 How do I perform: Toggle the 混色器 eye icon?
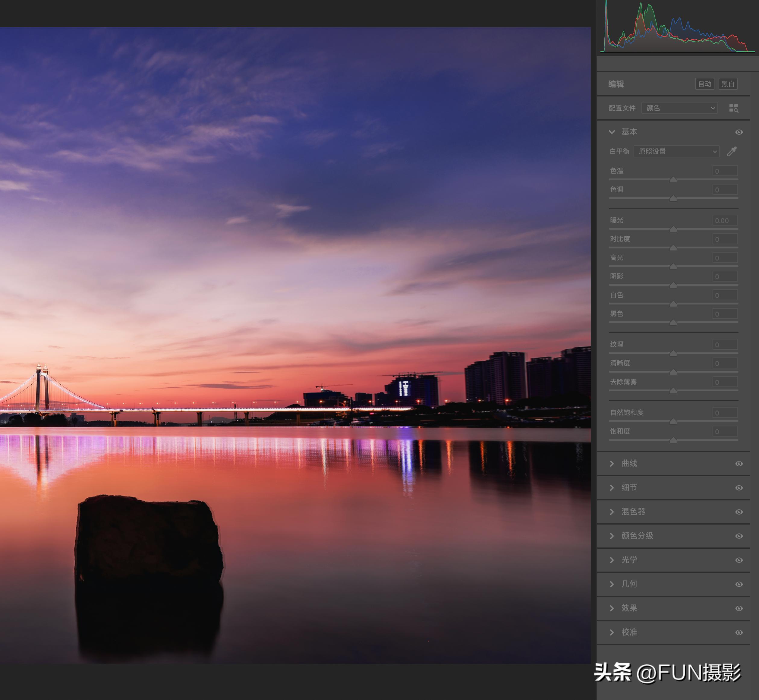[x=739, y=512]
